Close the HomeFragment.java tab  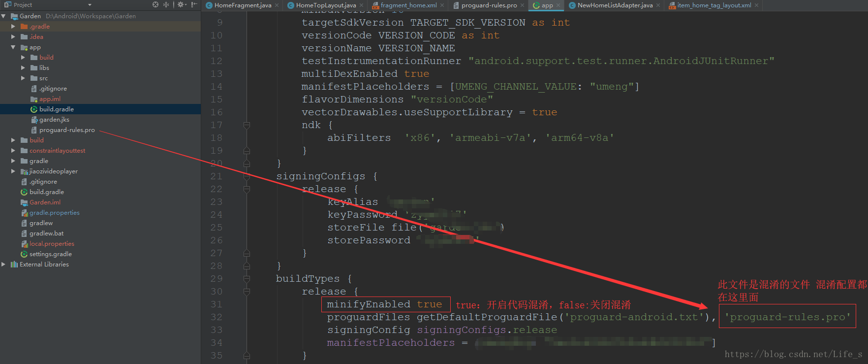(x=277, y=5)
